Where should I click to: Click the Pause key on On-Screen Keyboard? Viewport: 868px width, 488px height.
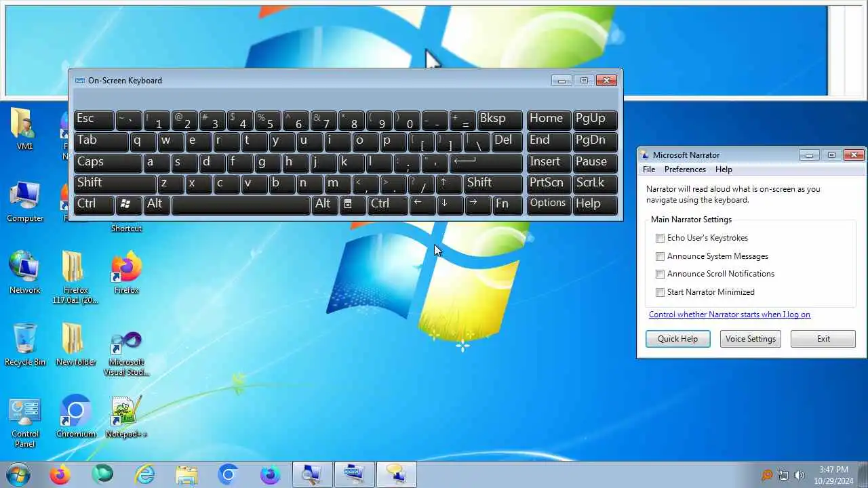pyautogui.click(x=595, y=163)
